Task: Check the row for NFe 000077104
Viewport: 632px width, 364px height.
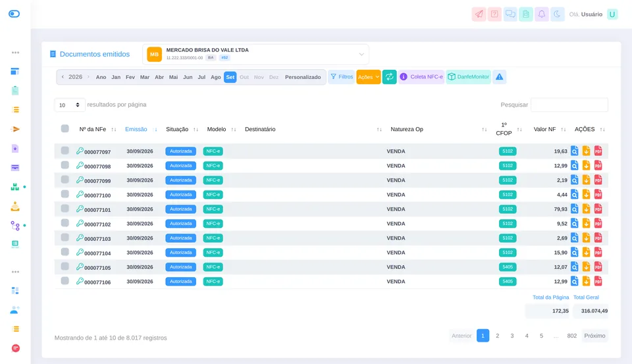Action: (65, 252)
